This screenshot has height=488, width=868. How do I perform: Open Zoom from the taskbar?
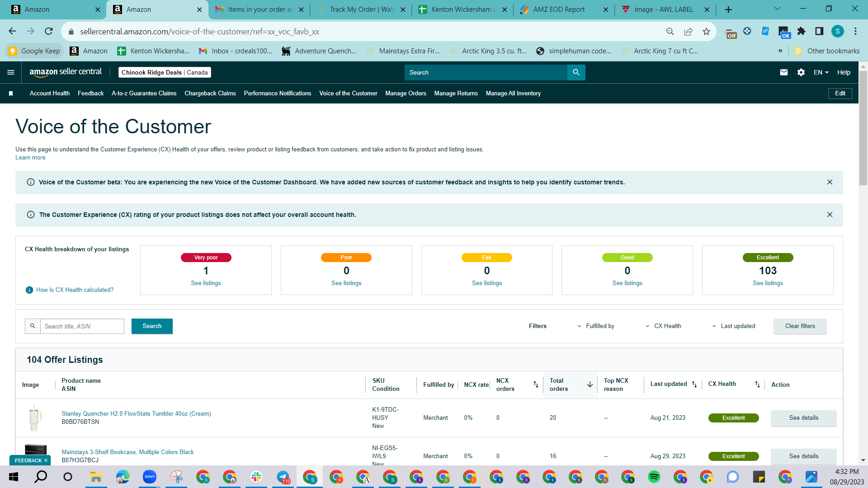149,477
